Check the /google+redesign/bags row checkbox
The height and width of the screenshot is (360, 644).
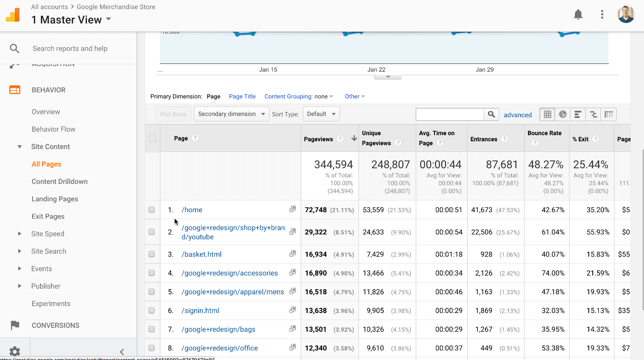(x=152, y=329)
